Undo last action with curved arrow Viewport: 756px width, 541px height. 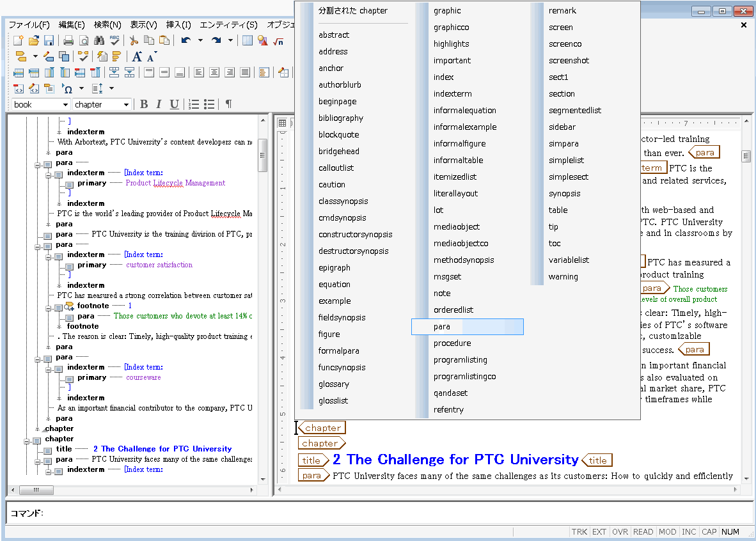tap(185, 41)
